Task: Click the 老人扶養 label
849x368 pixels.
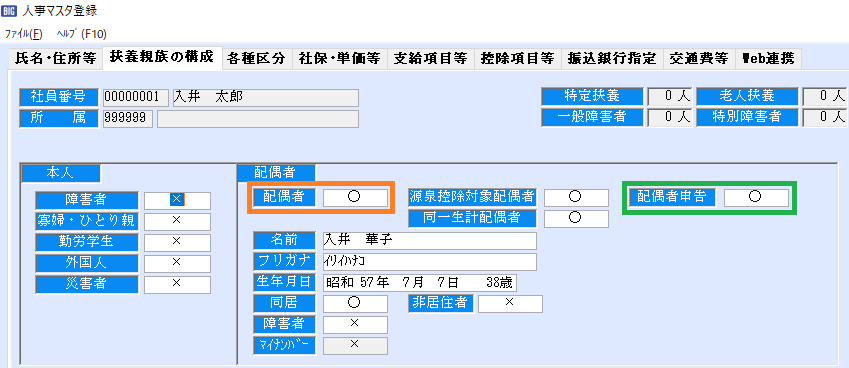Action: click(747, 97)
